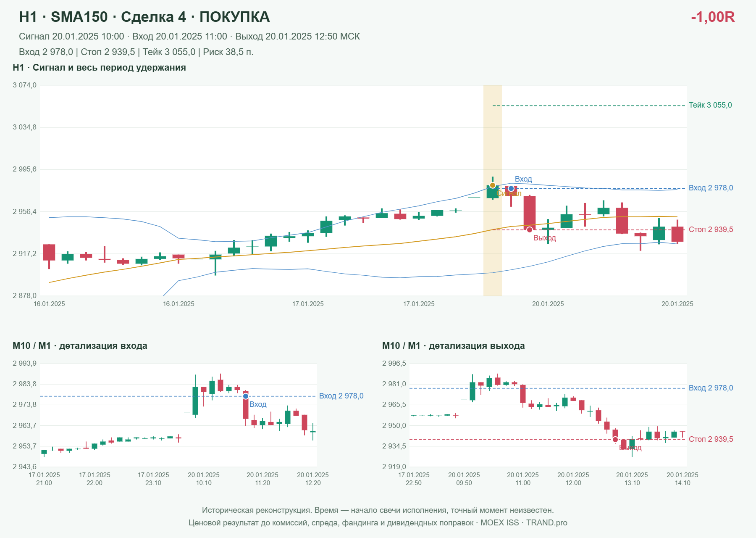
Task: Click the '20.01.2025 14:10' time label
Action: [682, 479]
